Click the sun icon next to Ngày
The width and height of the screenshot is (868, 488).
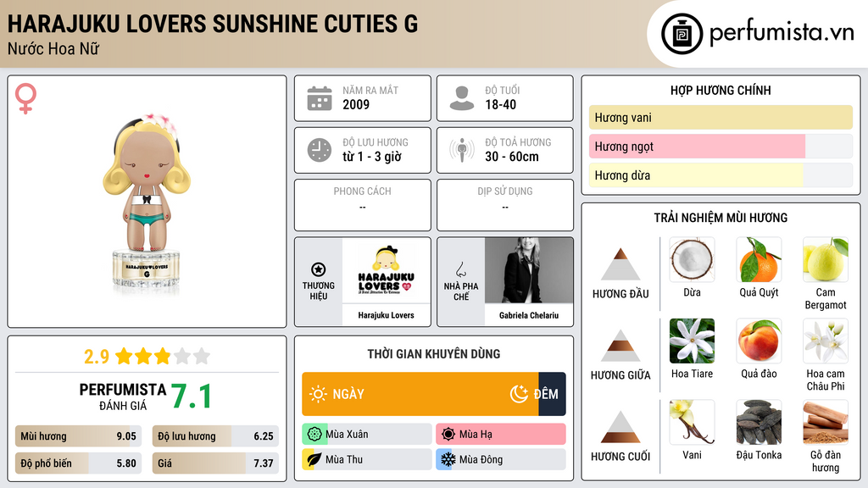pos(319,394)
